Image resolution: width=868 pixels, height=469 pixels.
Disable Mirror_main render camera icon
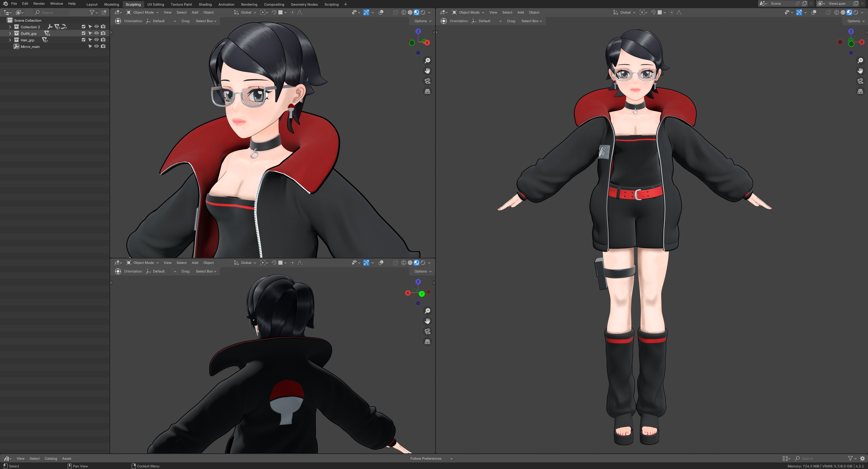(103, 47)
